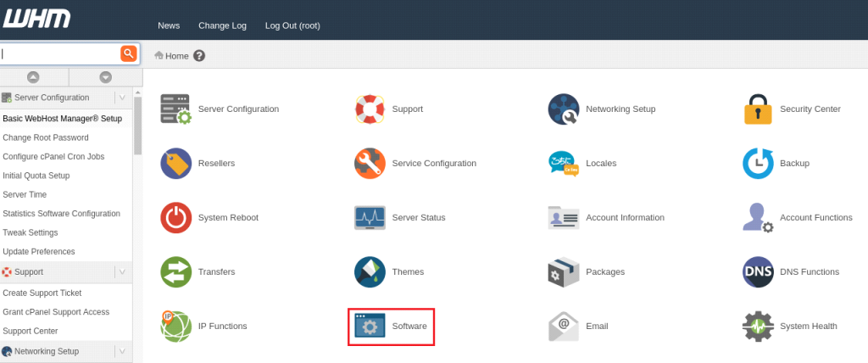Click the Service Configuration wrench icon
Image resolution: width=868 pixels, height=363 pixels.
click(370, 164)
